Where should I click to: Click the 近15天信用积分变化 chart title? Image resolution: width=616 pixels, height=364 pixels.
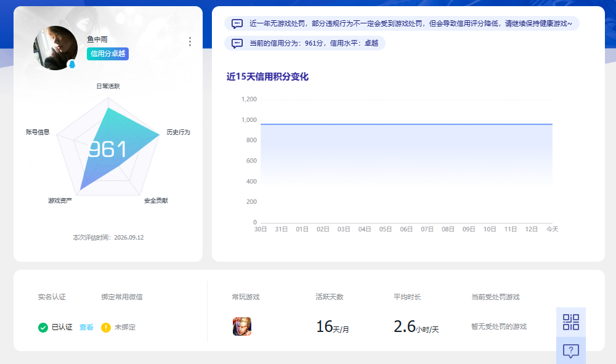267,76
